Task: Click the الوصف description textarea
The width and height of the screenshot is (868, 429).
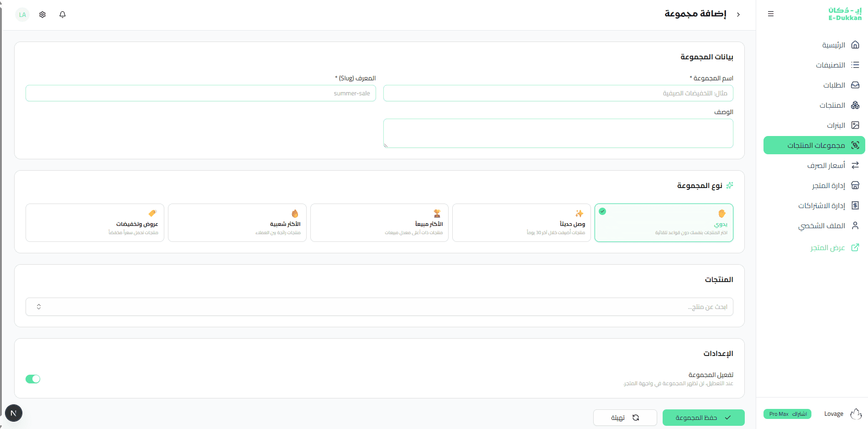Action: [x=558, y=133]
